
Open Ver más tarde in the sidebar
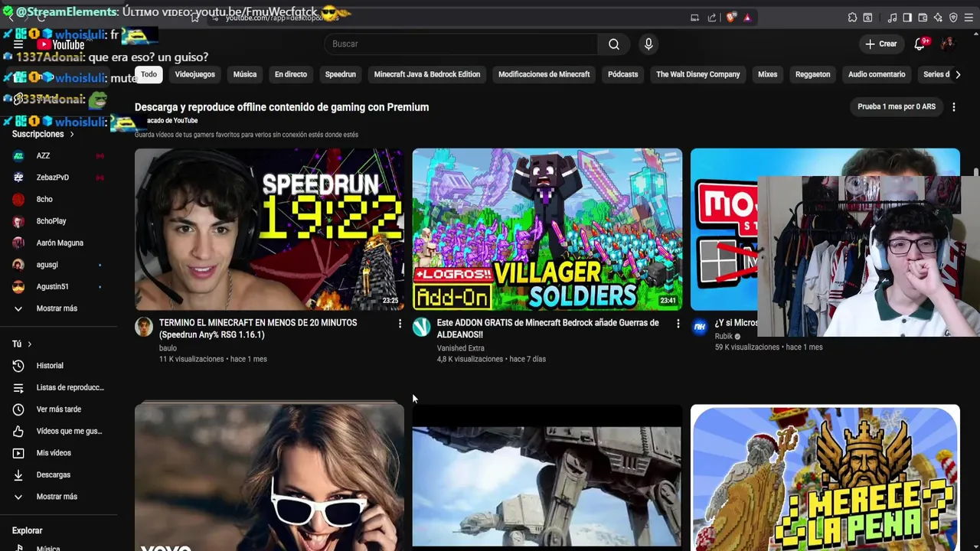pos(59,409)
